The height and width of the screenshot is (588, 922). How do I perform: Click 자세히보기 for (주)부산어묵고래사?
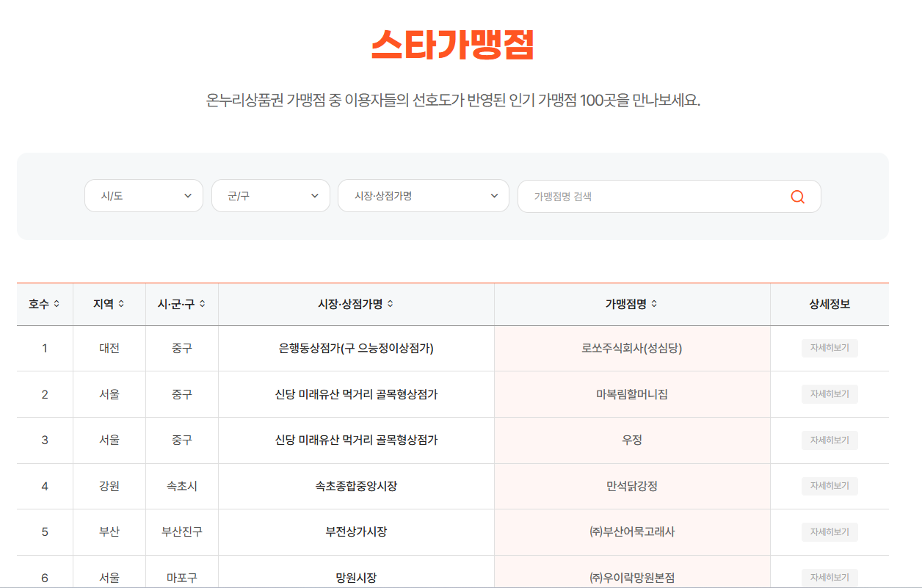830,532
